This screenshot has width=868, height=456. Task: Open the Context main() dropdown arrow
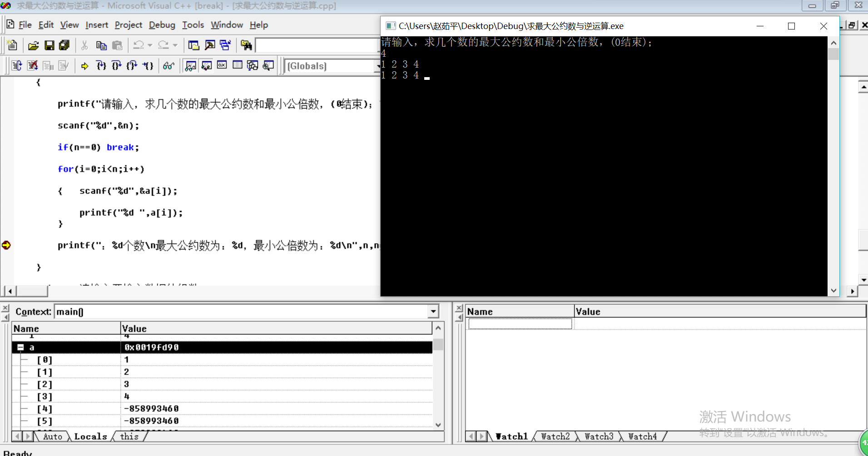(433, 312)
